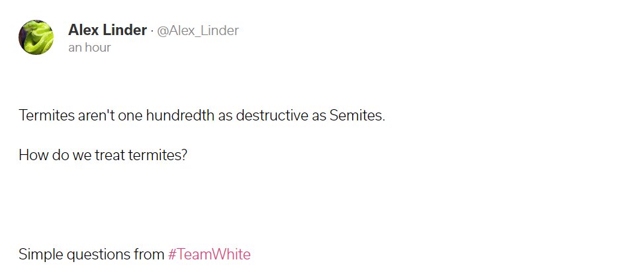Screen dimensions: 644x272
Task: Open the poster's round profile avatar
Action: pyautogui.click(x=36, y=37)
